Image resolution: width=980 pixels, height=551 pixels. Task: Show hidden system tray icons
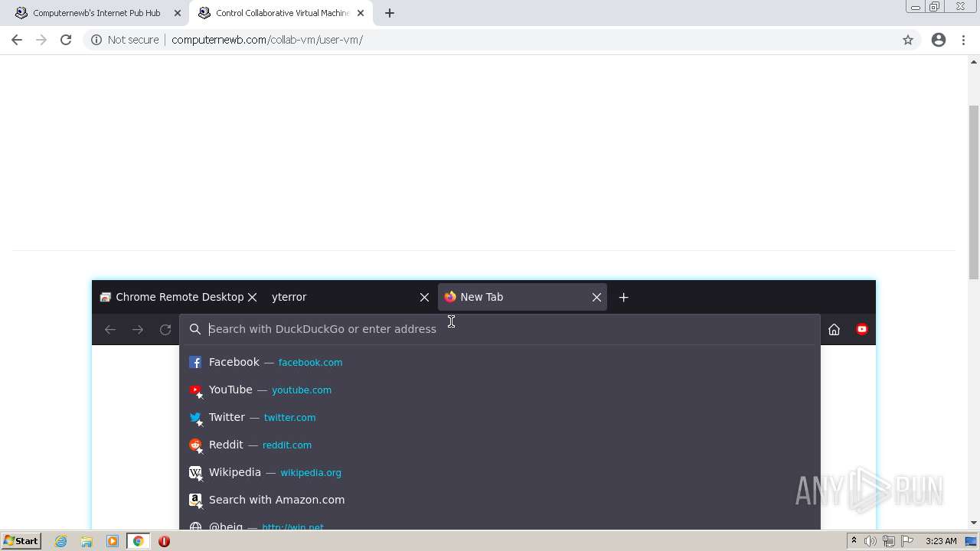coord(854,541)
